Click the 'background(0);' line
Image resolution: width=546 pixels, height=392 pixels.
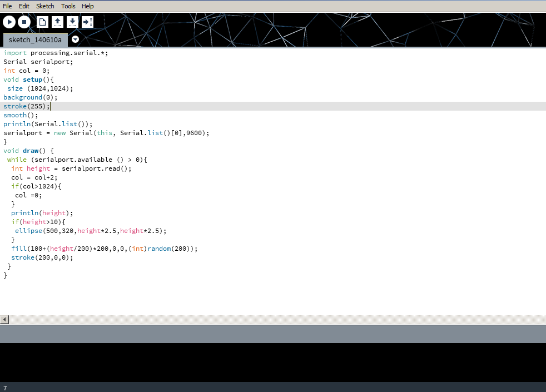pos(30,97)
